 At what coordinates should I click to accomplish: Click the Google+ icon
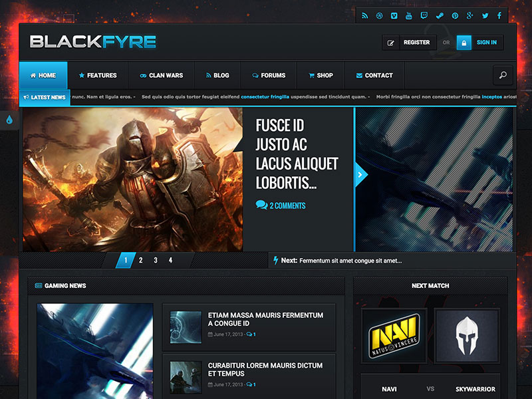[469, 14]
